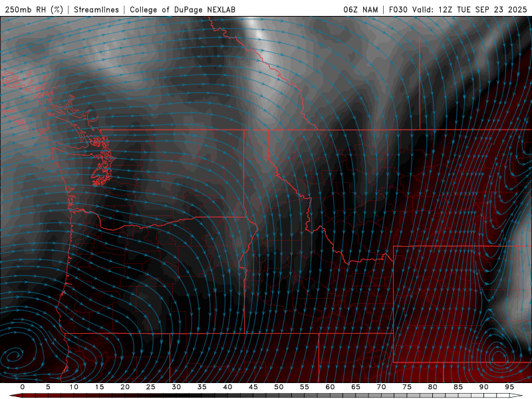The width and height of the screenshot is (532, 399).
Task: Click the streamline spiral center off the southwest coast
Action: click(13, 356)
